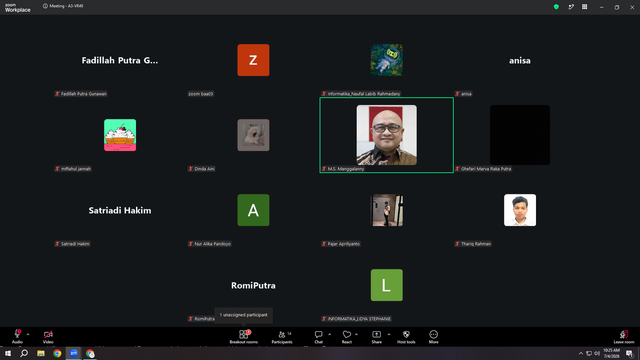Image resolution: width=640 pixels, height=360 pixels.
Task: Expand the React options caret
Action: (356, 334)
